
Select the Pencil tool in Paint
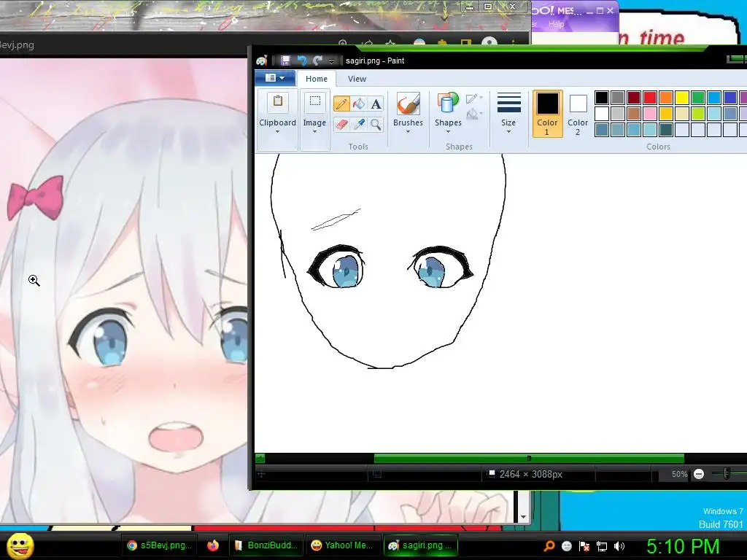tap(341, 104)
